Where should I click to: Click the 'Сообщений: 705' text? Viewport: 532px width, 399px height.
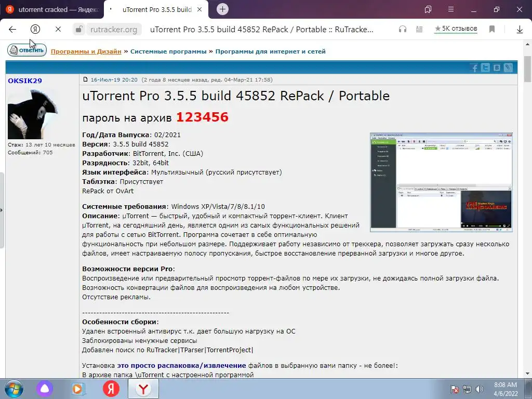pos(30,153)
